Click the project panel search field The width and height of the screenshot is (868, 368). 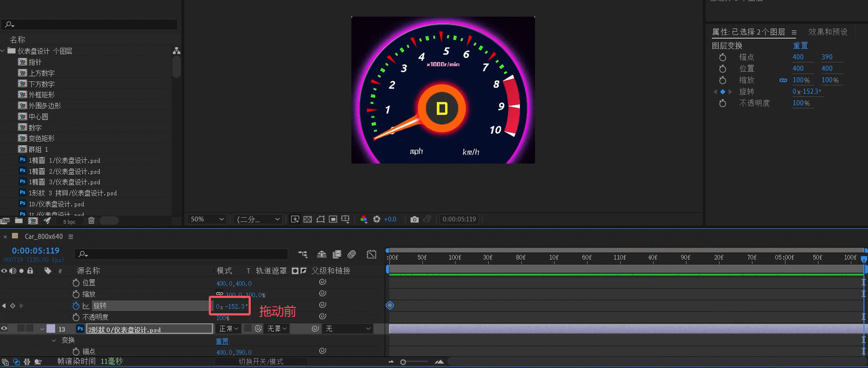click(89, 24)
